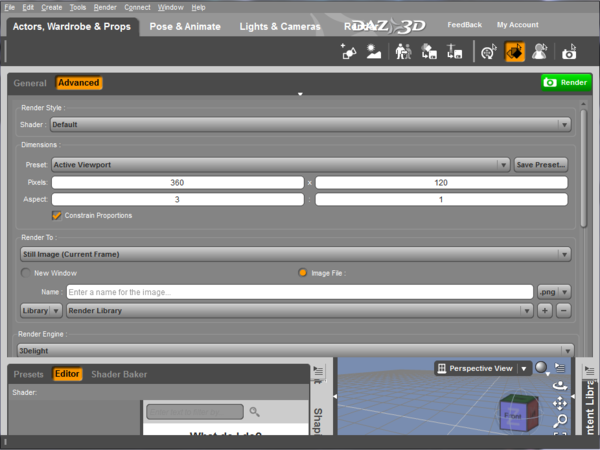Click the pixel height field showing 120
Image resolution: width=600 pixels, height=450 pixels.
pyautogui.click(x=441, y=183)
